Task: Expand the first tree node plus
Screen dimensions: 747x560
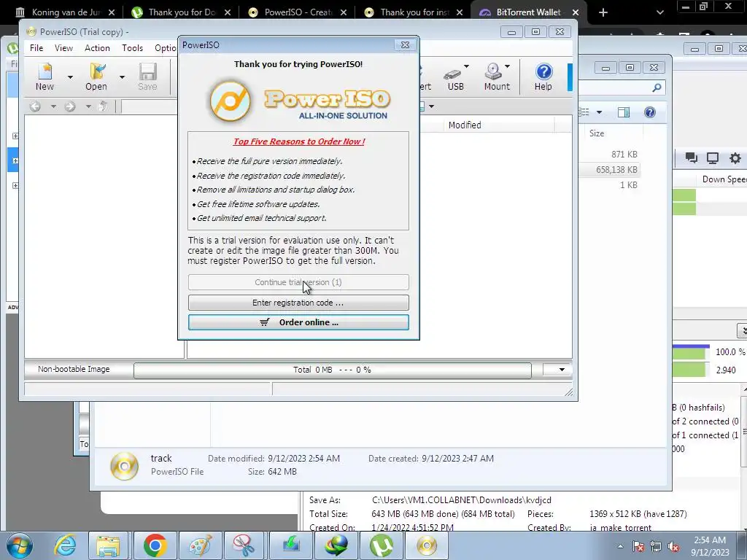Action: (15, 136)
